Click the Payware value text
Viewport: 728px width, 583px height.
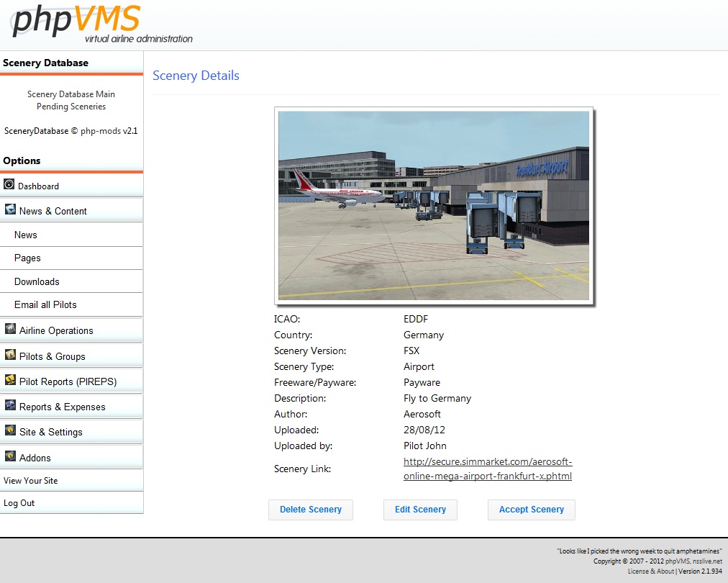coord(422,382)
